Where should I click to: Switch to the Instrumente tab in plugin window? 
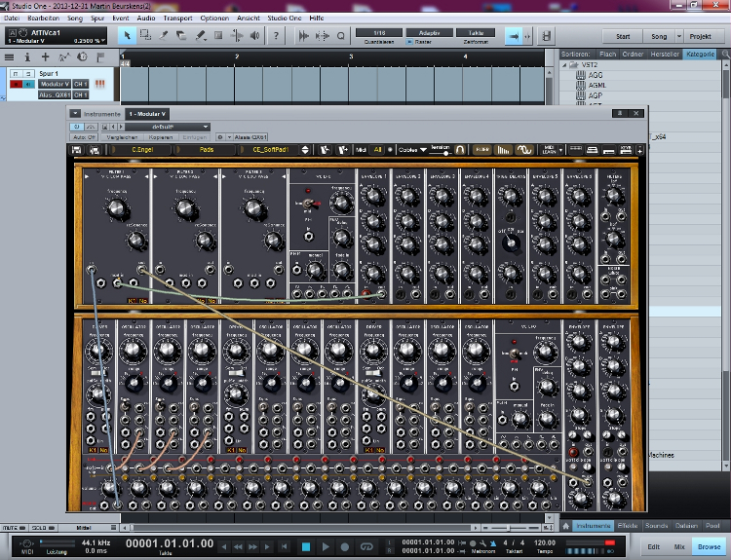pyautogui.click(x=101, y=114)
